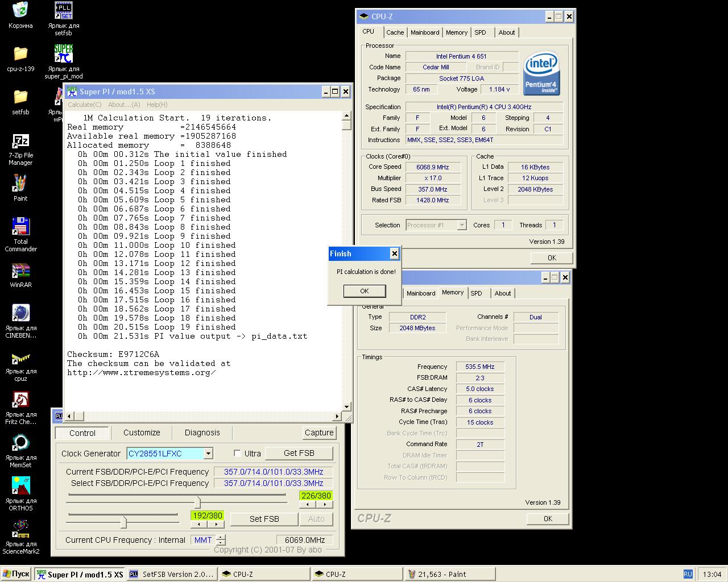
Task: Switch to top CPU-Z Mainboard tab
Action: (x=425, y=32)
